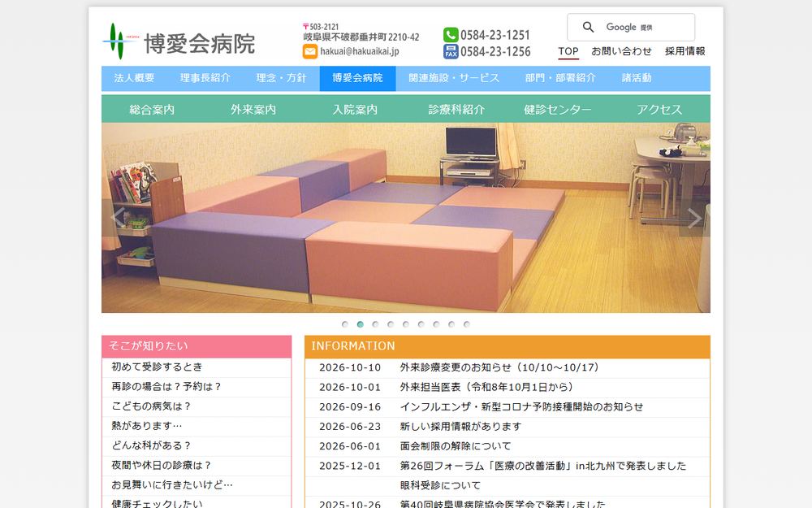Select the second slideshow dot
Viewport: 812px width, 508px height.
(360, 324)
